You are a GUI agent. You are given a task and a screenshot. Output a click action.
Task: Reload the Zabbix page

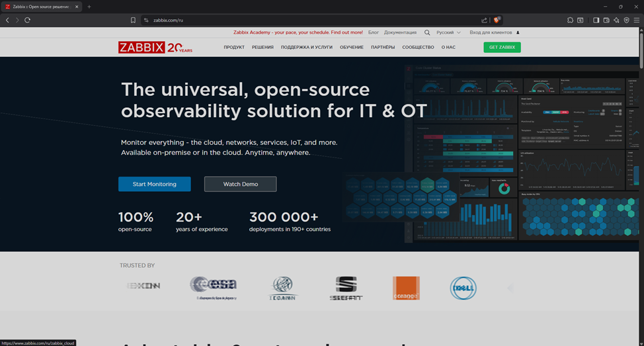[x=28, y=20]
